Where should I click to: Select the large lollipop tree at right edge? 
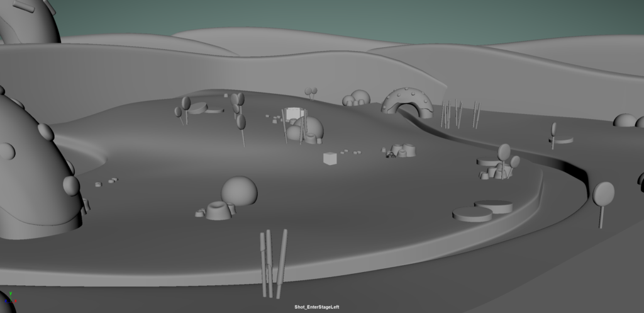point(603,195)
